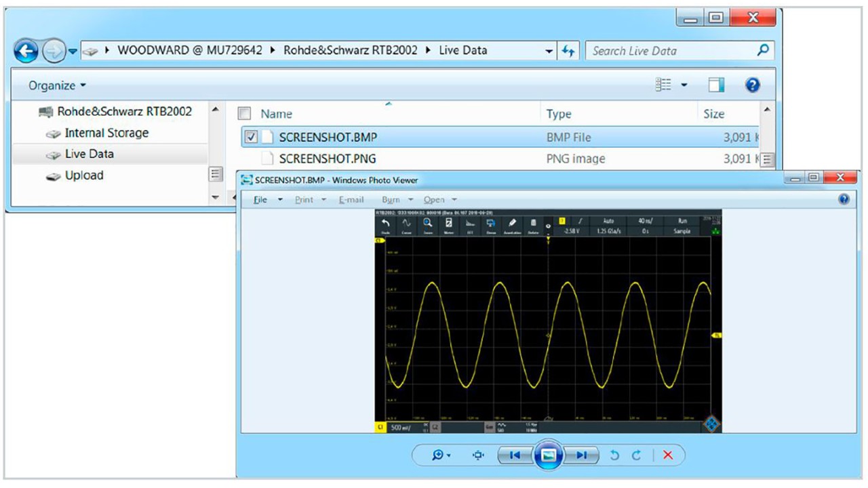The width and height of the screenshot is (868, 488).
Task: Click the PNG file icon
Action: click(x=268, y=159)
